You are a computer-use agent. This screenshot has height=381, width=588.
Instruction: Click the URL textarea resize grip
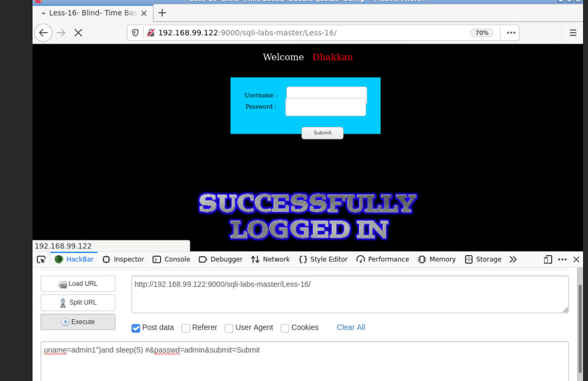tap(565, 309)
